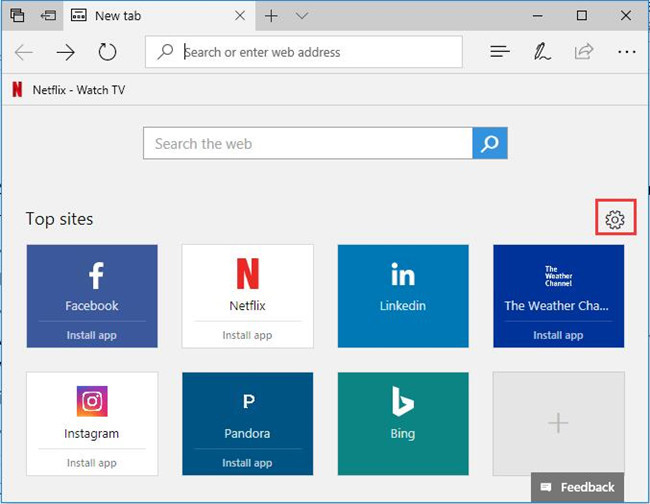Maximize the browser window
This screenshot has height=504, width=650.
tap(582, 16)
